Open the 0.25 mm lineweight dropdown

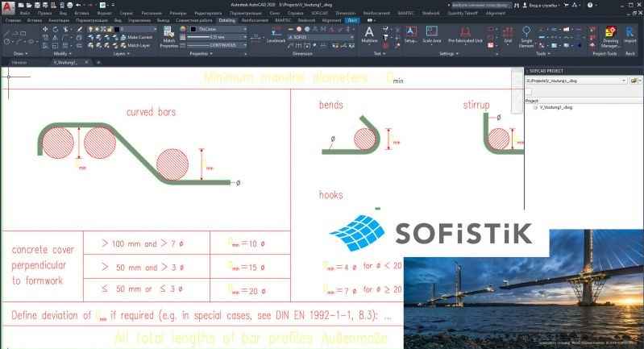point(218,37)
